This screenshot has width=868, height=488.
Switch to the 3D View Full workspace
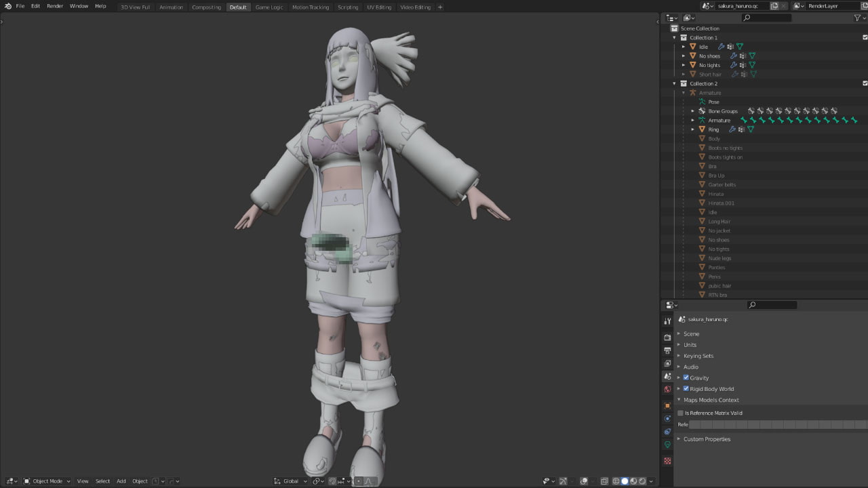[x=135, y=7]
